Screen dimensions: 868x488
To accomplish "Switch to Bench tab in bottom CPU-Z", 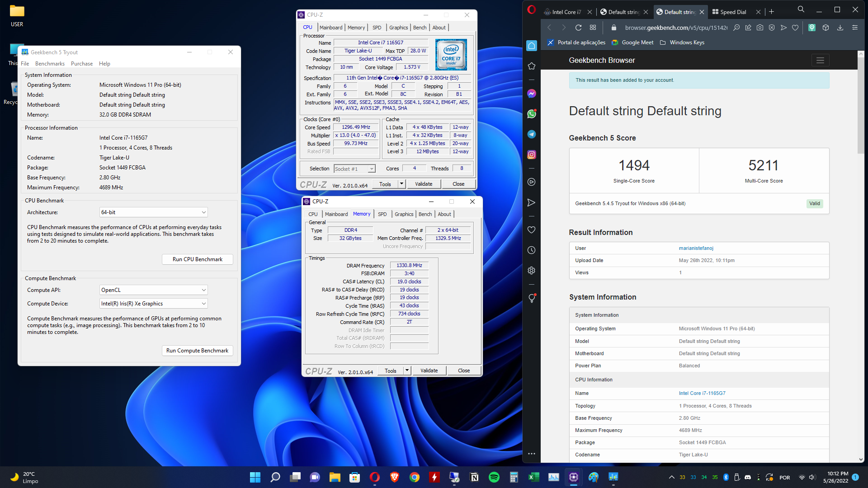I will tap(425, 214).
